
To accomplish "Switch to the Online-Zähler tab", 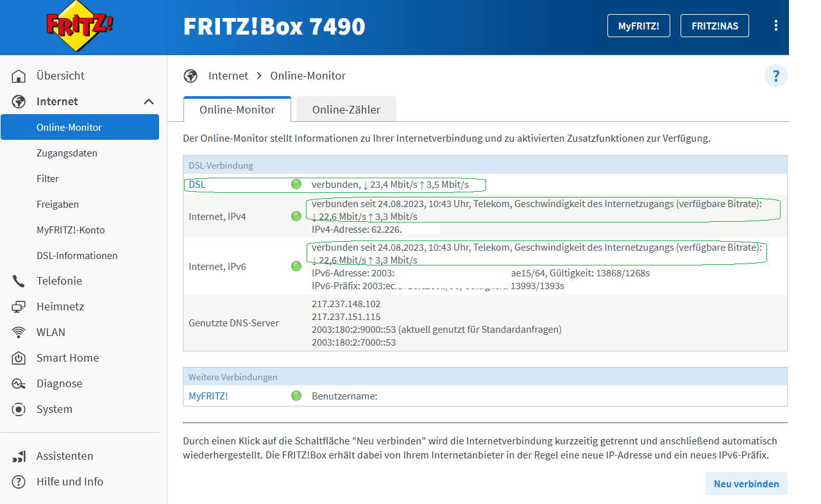I will pyautogui.click(x=346, y=110).
